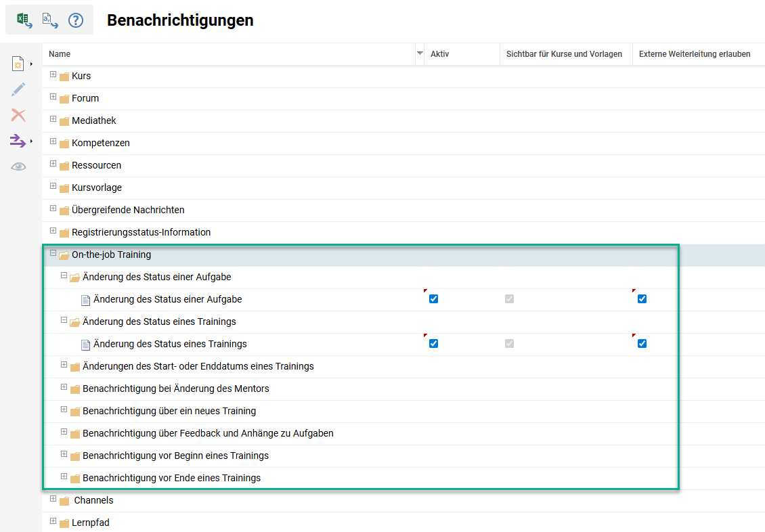
Task: Open the help icon
Action: coord(75,19)
